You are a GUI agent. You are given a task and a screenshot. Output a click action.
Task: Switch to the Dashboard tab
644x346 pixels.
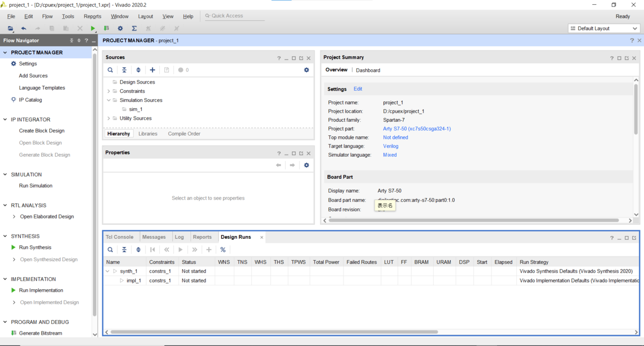368,70
